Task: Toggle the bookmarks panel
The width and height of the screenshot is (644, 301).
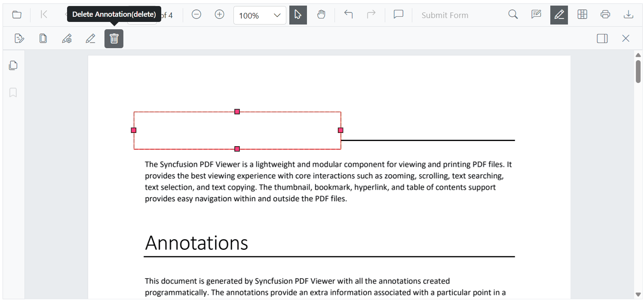Action: point(13,92)
